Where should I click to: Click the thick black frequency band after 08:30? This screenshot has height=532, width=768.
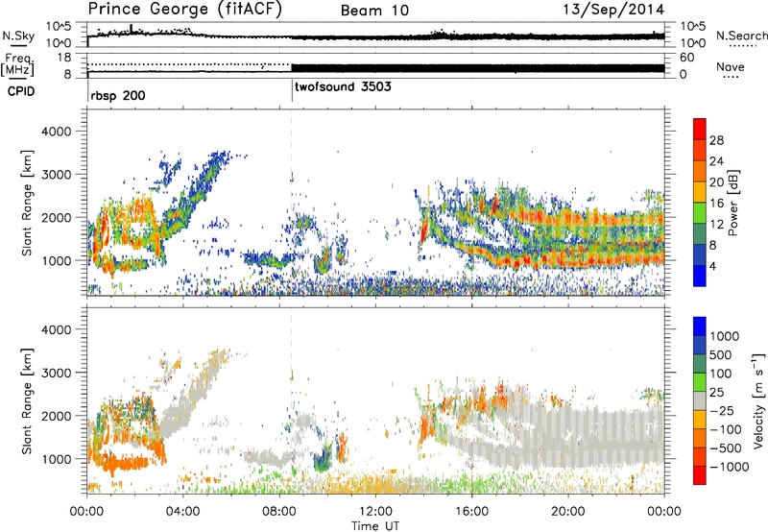pyautogui.click(x=478, y=68)
